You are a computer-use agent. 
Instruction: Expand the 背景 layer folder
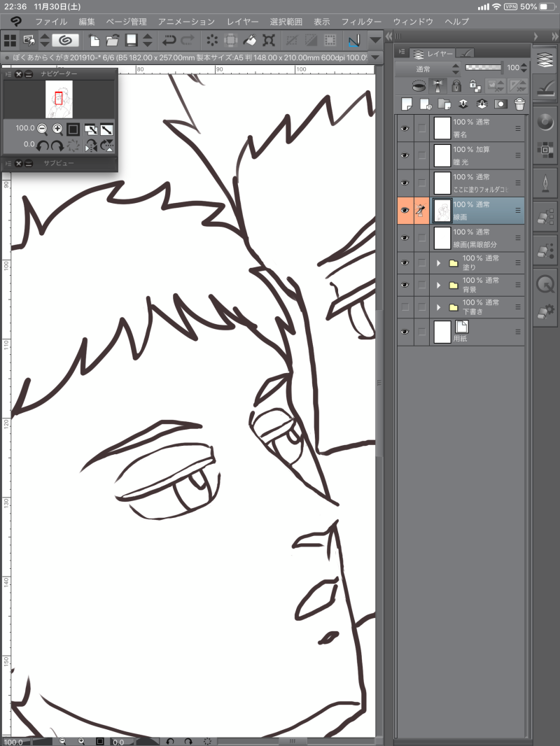pos(439,285)
